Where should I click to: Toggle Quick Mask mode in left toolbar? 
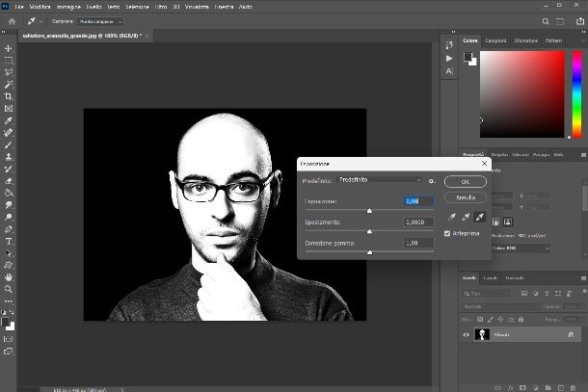(x=9, y=339)
